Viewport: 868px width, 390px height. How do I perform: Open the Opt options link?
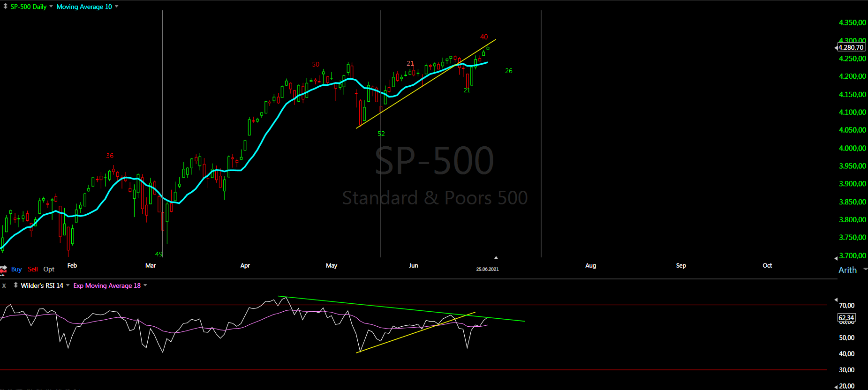click(49, 269)
